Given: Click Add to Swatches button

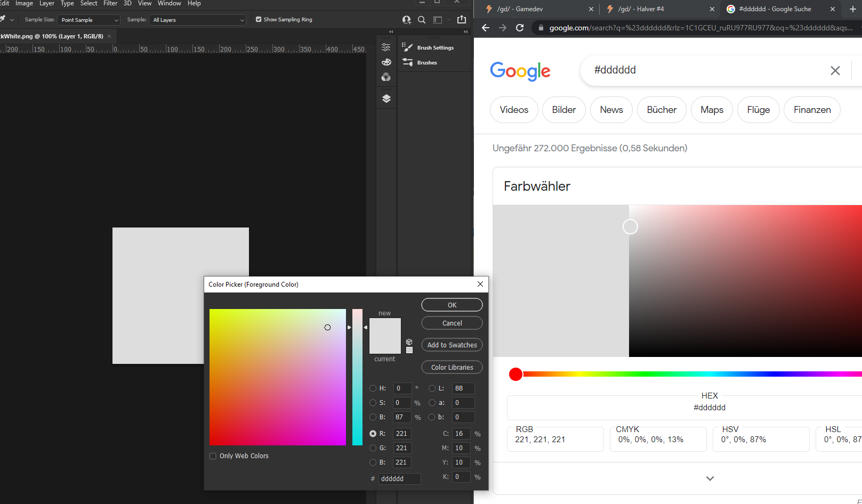Looking at the screenshot, I should (x=452, y=345).
